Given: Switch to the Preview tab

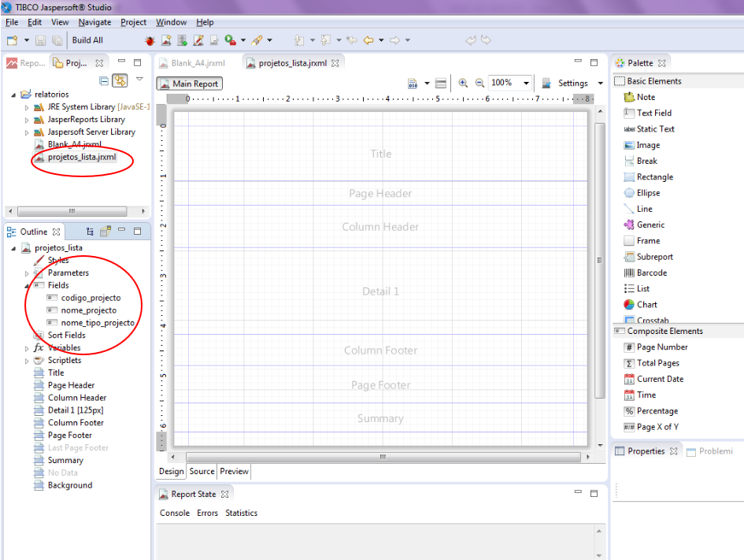Looking at the screenshot, I should 234,471.
